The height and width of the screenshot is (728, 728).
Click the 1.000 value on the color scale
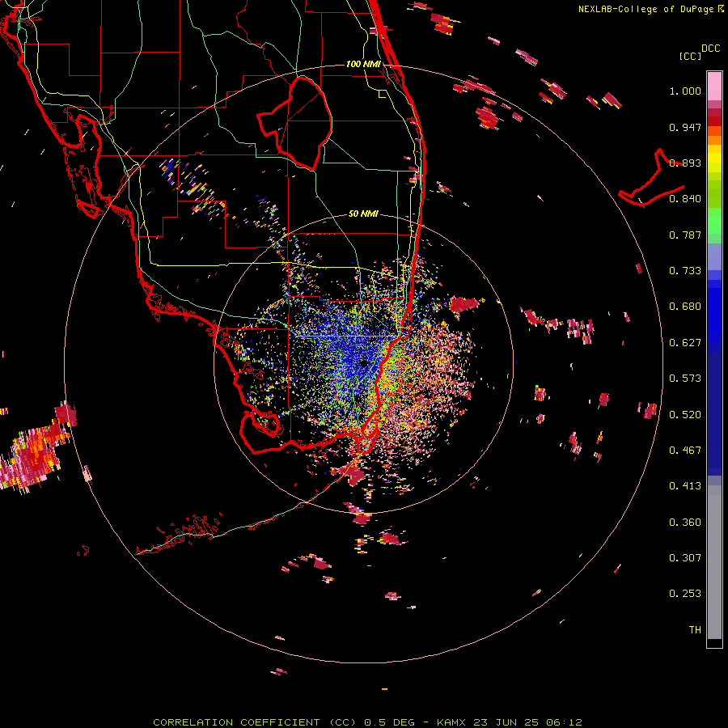coord(685,91)
